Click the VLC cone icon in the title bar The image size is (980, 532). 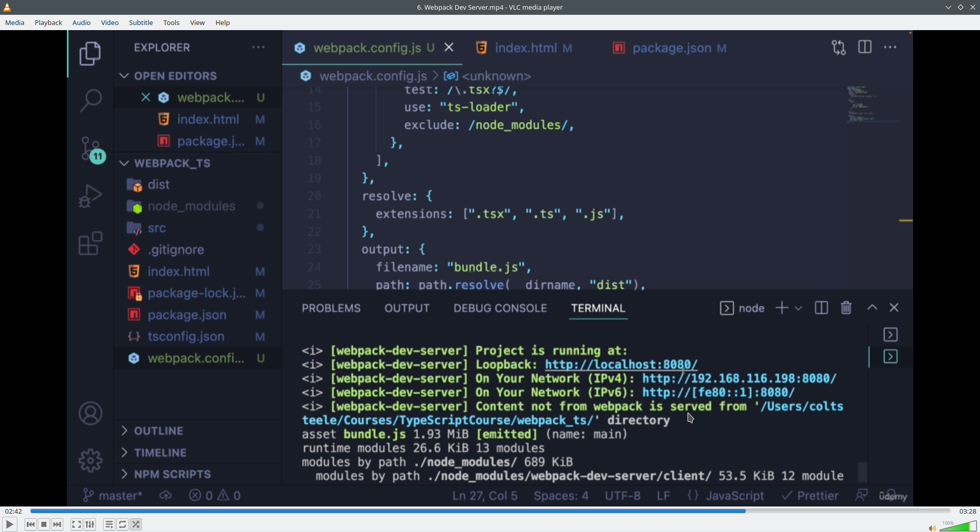click(7, 7)
